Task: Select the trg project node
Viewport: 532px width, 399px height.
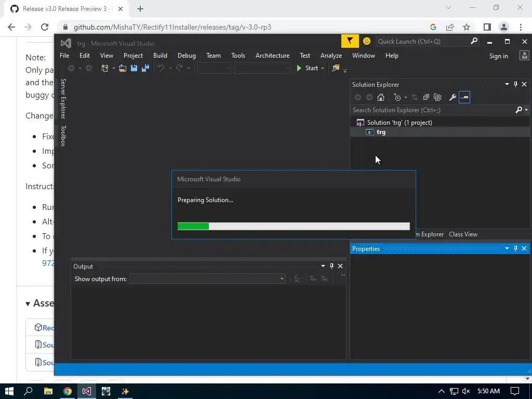Action: click(381, 132)
